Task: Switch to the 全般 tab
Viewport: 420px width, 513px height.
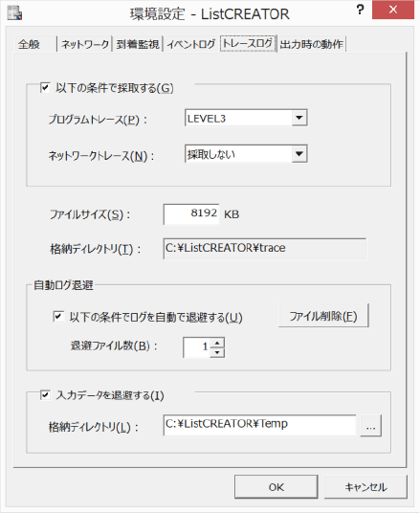Action: (x=29, y=44)
